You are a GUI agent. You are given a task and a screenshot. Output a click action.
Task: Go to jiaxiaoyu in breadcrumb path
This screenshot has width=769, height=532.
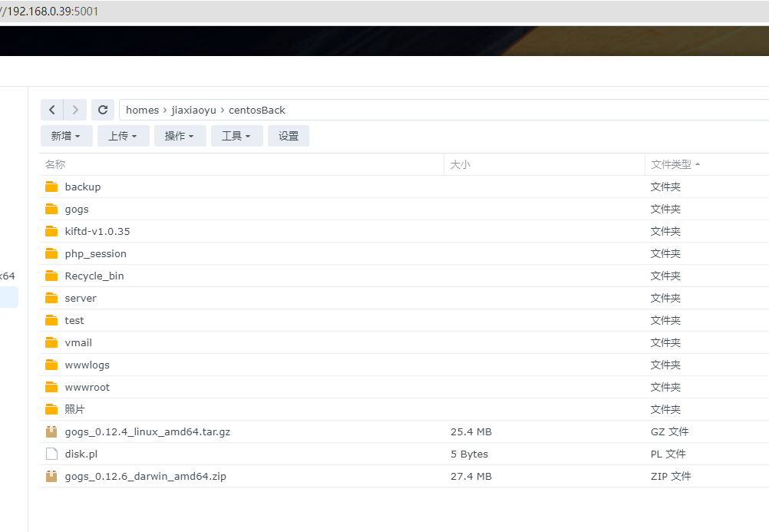point(193,110)
